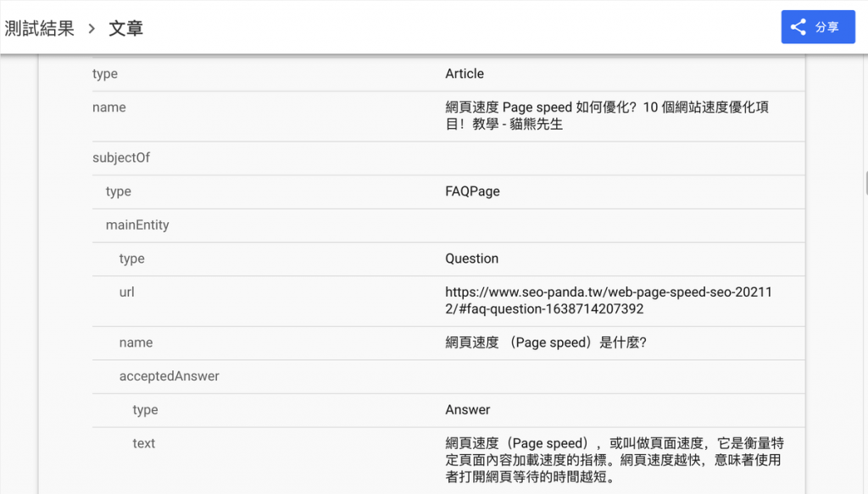This screenshot has height=494, width=868.
Task: Expand the subjectOf property row
Action: 121,158
